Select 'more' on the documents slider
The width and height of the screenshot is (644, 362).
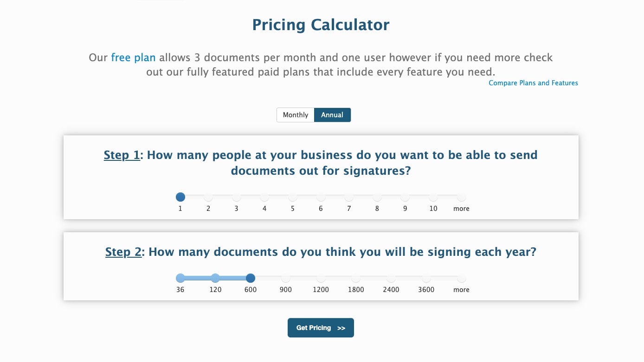tap(461, 279)
